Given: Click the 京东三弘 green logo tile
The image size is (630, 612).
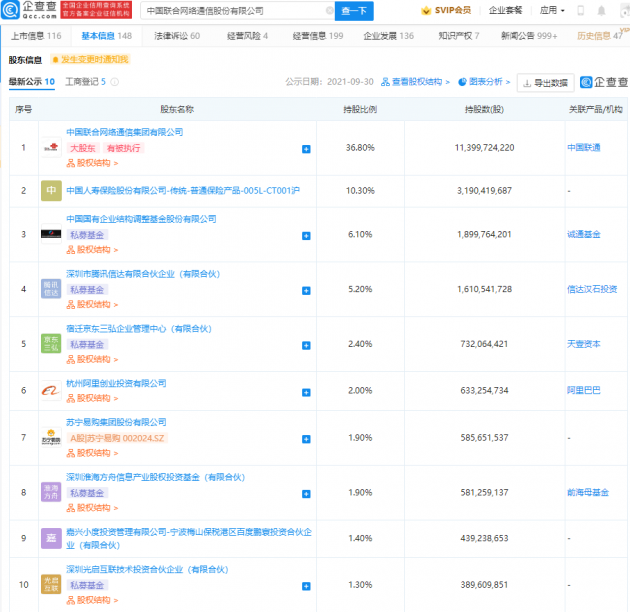Looking at the screenshot, I should click(x=51, y=344).
